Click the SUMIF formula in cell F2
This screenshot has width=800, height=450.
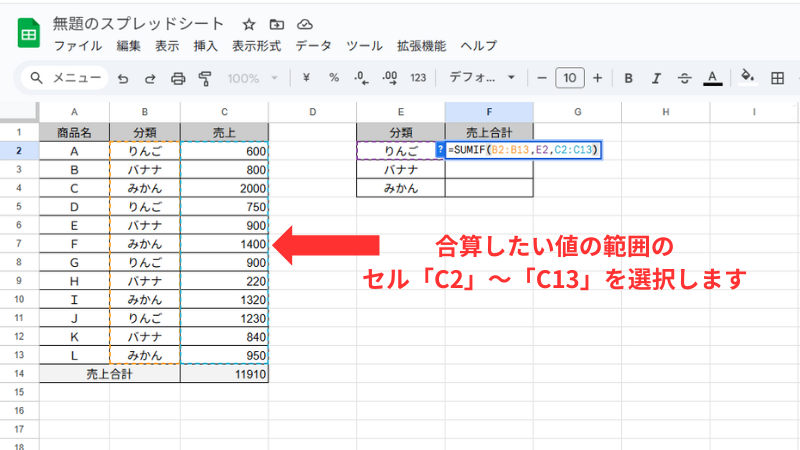point(523,150)
